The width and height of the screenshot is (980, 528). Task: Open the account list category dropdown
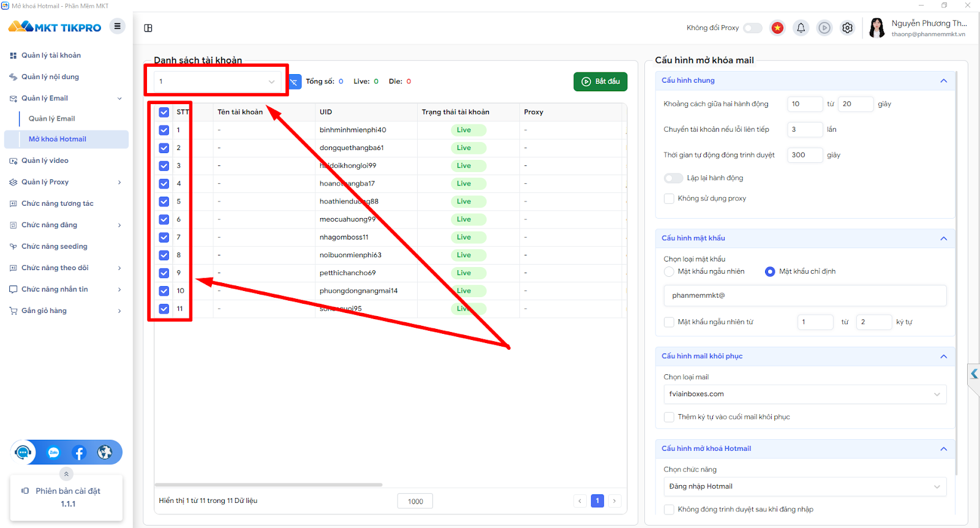217,81
